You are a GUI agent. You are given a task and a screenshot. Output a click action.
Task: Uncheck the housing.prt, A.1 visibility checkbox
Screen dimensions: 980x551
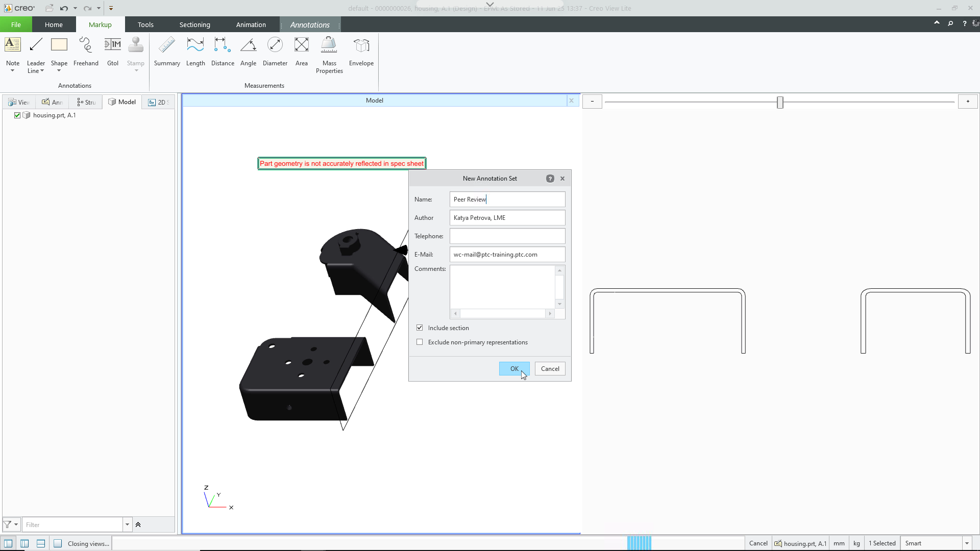pos(17,115)
